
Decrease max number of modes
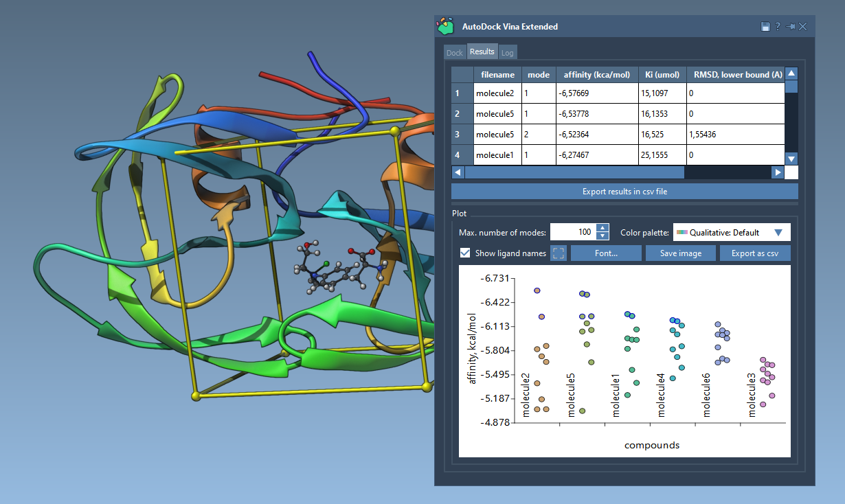pos(602,236)
